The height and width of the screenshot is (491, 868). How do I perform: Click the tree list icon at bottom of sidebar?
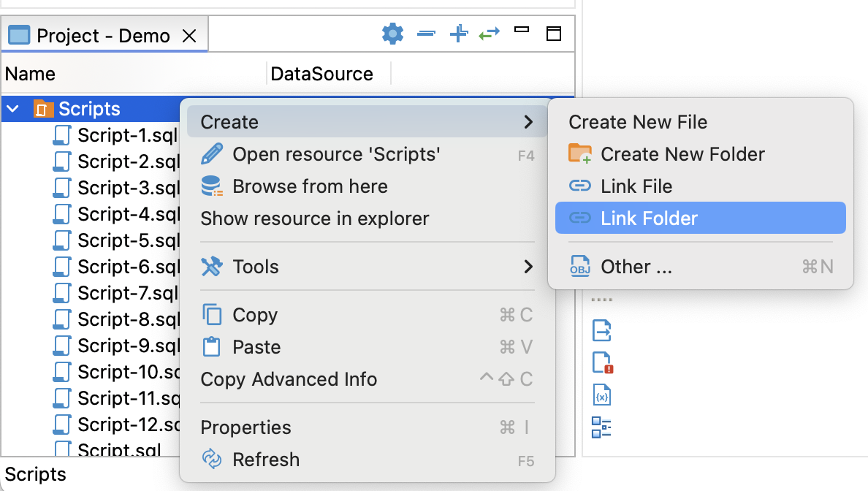point(601,427)
